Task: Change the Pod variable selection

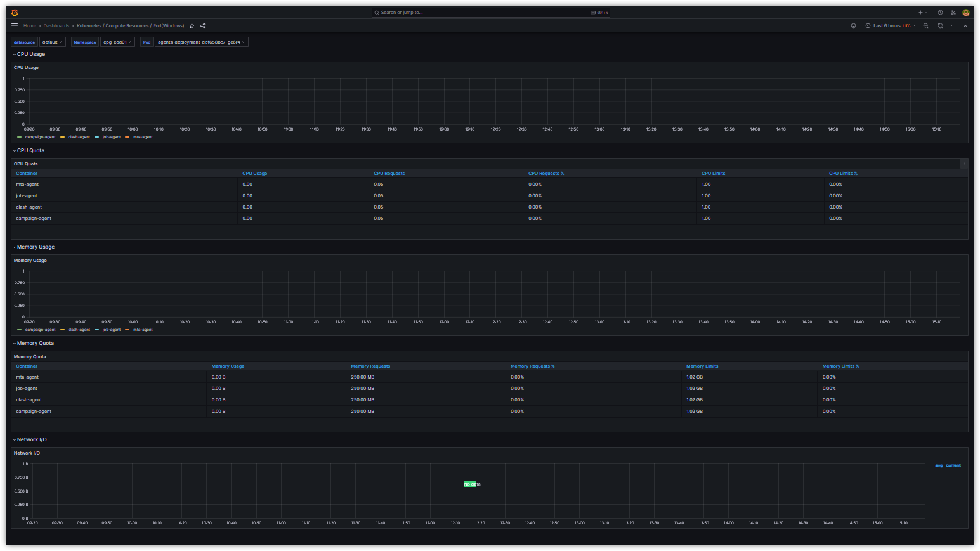Action: [x=200, y=42]
